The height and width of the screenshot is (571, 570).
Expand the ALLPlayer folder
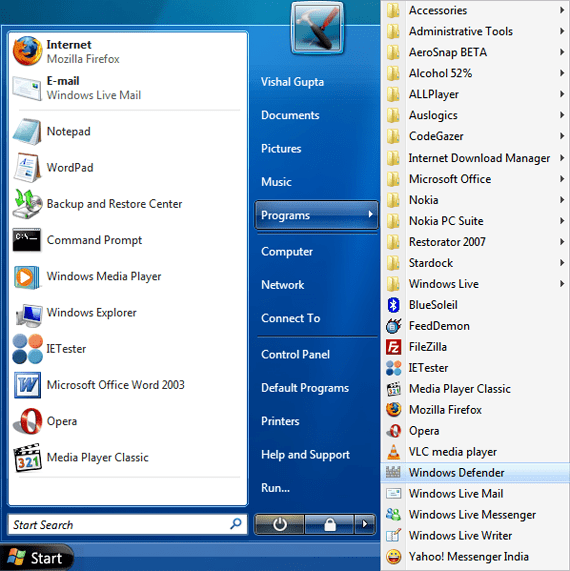475,94
